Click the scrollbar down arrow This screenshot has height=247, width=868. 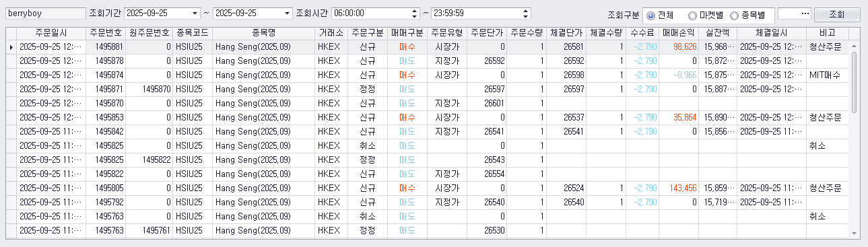click(855, 233)
